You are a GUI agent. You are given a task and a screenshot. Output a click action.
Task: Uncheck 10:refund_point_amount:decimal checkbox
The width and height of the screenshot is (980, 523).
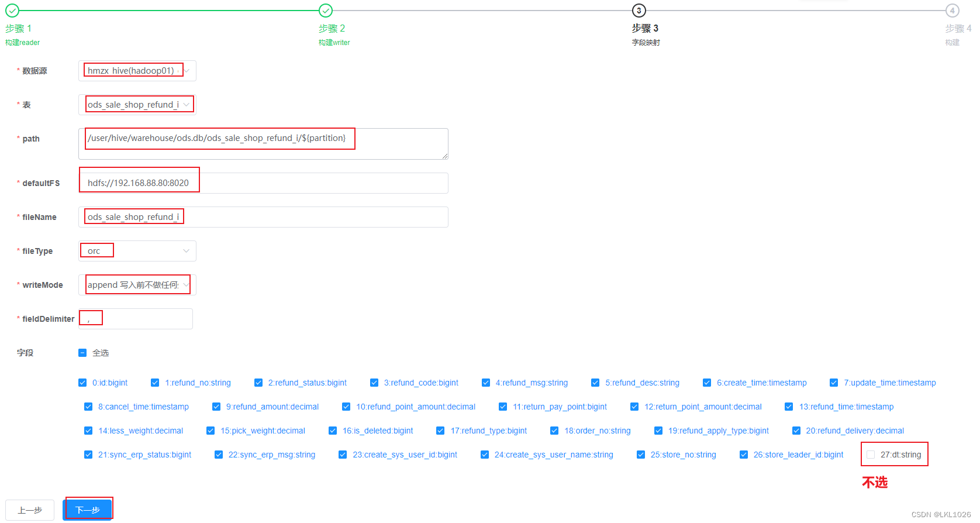(x=346, y=407)
